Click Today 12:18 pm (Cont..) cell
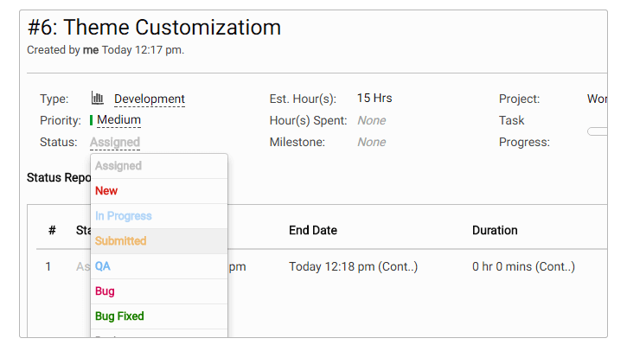This screenshot has height=364, width=627. (x=353, y=266)
